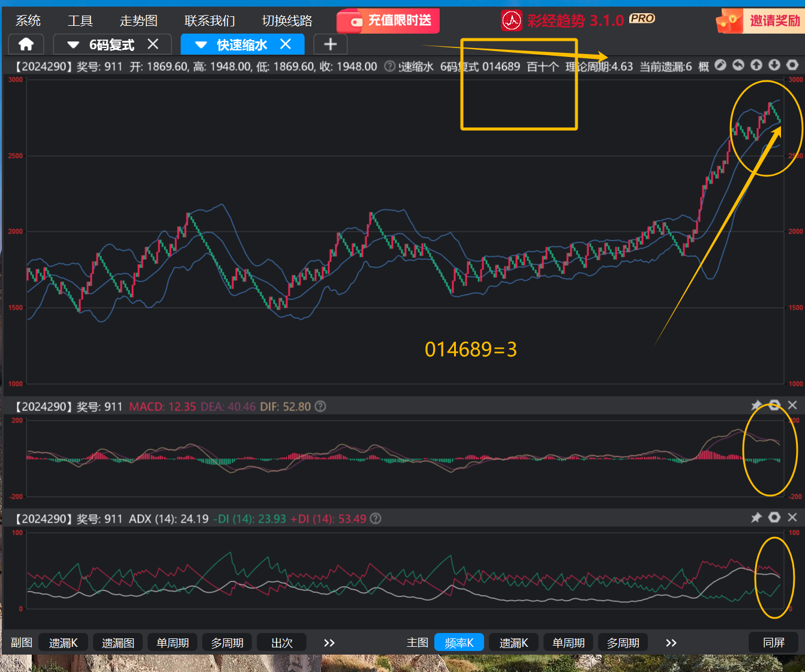Image resolution: width=805 pixels, height=672 pixels.
Task: Expand dropdown arrow on 6码复式 tab
Action: 73,45
